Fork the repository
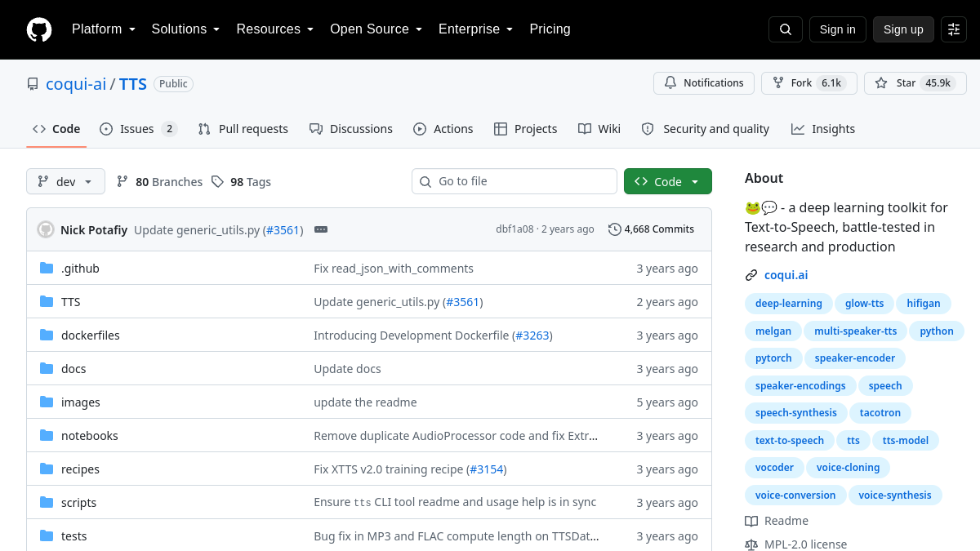This screenshot has width=980, height=551. (809, 83)
